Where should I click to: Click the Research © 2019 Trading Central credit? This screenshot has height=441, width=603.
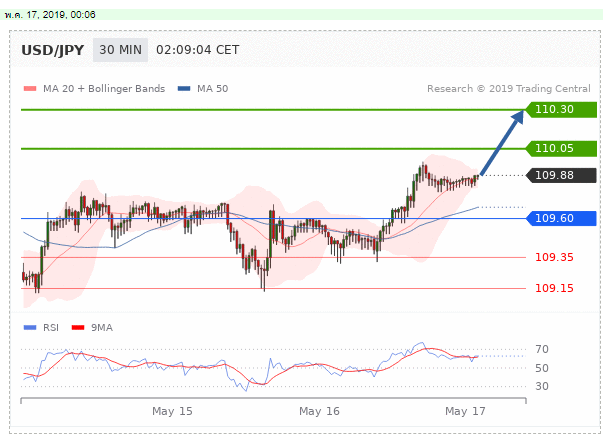point(509,89)
